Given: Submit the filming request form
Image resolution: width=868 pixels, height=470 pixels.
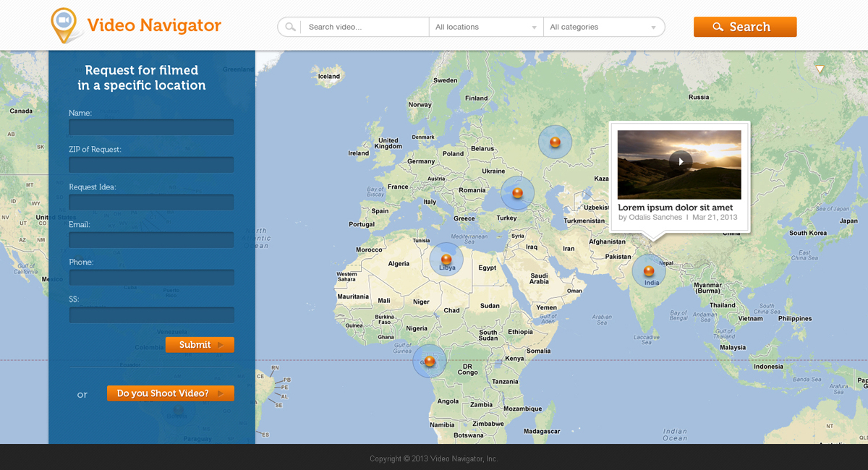Looking at the screenshot, I should coord(200,345).
